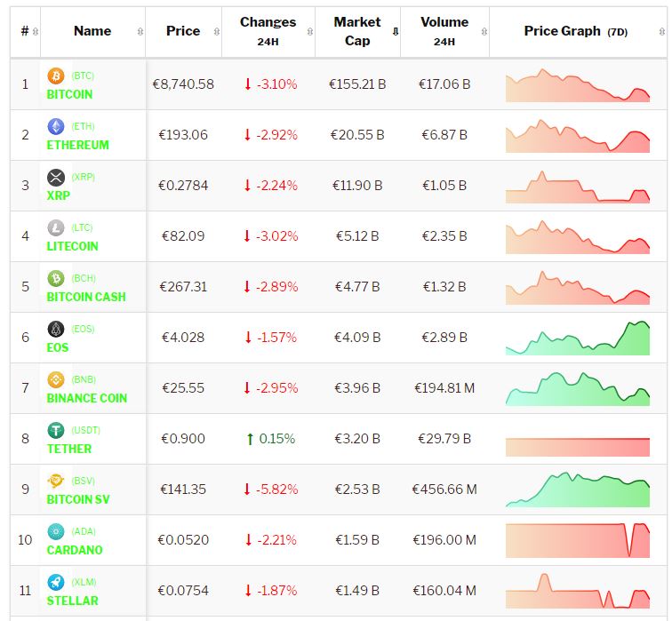
Task: Click the Ethereum diamond logo icon
Action: tap(56, 127)
